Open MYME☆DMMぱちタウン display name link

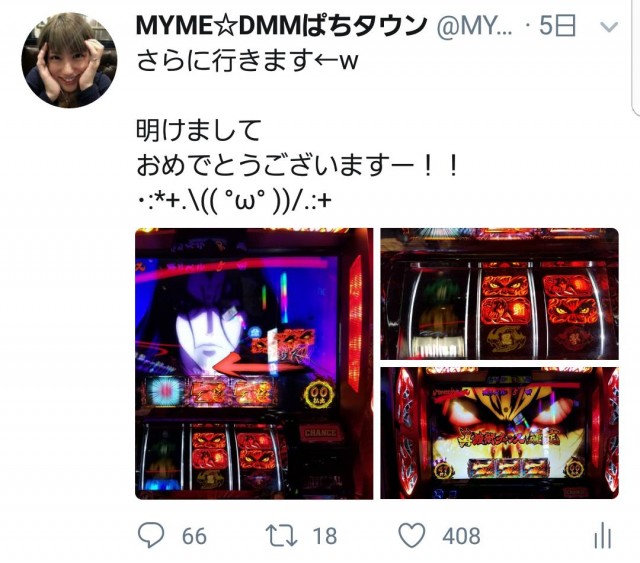(x=281, y=26)
